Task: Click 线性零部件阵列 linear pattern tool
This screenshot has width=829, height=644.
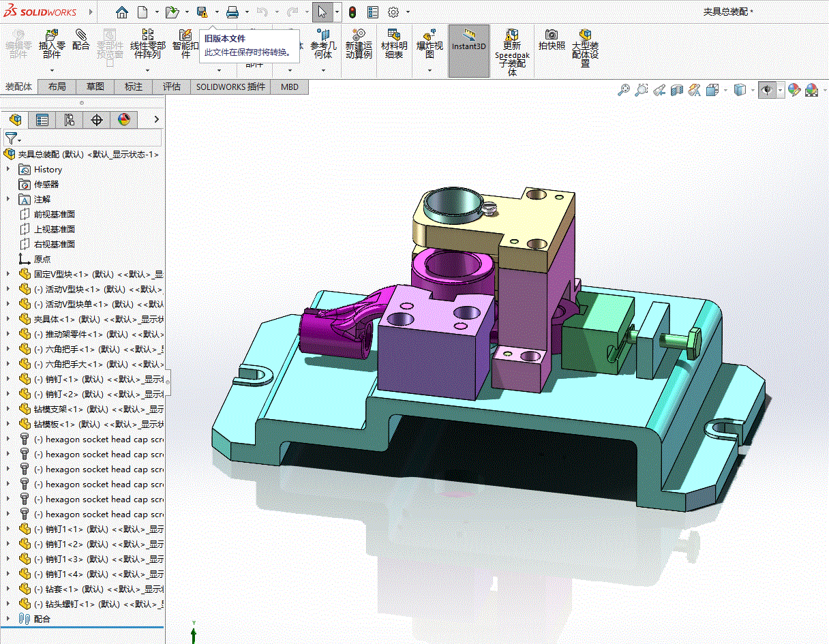Action: pos(147,44)
